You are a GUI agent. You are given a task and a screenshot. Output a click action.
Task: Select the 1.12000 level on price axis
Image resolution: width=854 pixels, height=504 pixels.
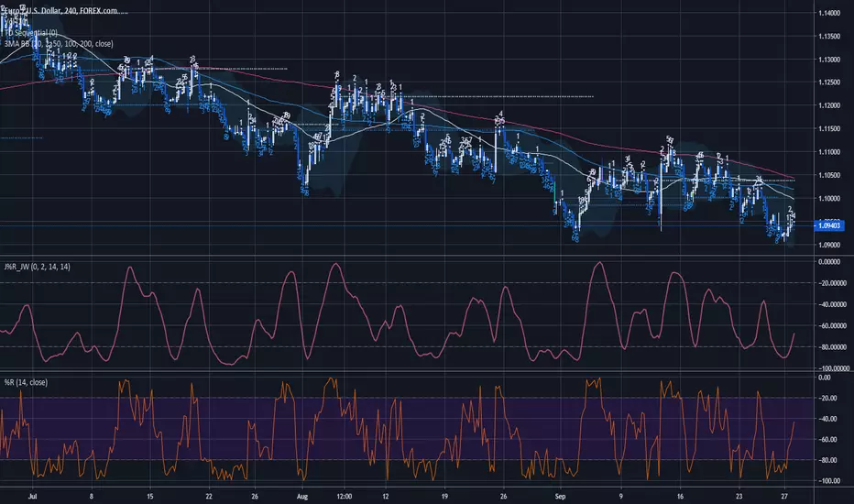click(x=834, y=106)
